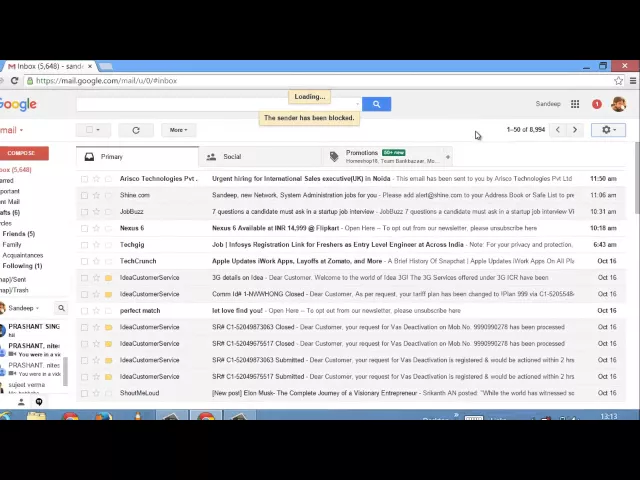
Task: Switch to the Primary tab
Action: 137,157
